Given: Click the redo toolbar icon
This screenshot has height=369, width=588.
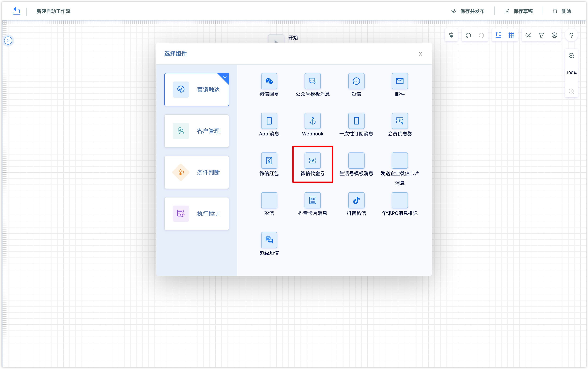Looking at the screenshot, I should (481, 35).
